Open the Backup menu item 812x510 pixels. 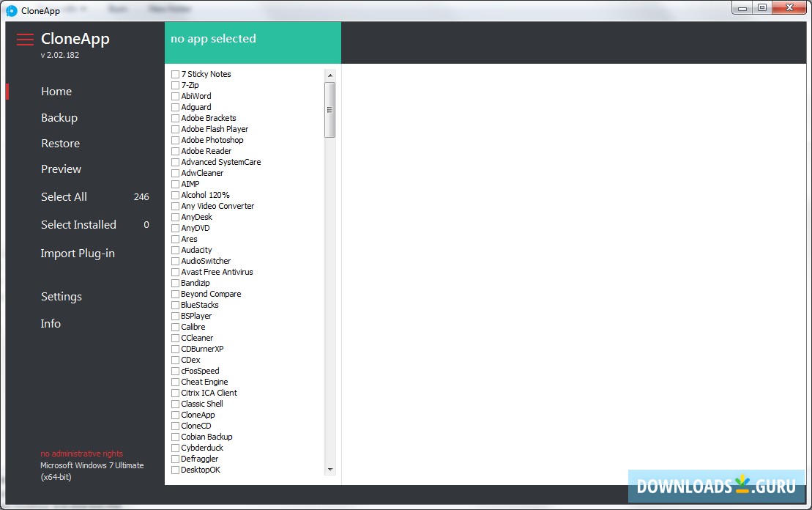[59, 118]
